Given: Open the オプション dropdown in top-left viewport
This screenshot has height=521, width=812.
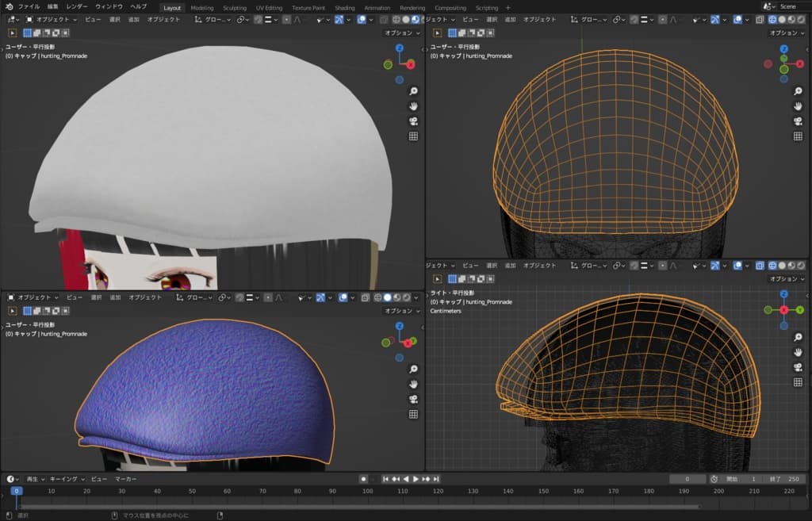Looking at the screenshot, I should click(x=400, y=33).
